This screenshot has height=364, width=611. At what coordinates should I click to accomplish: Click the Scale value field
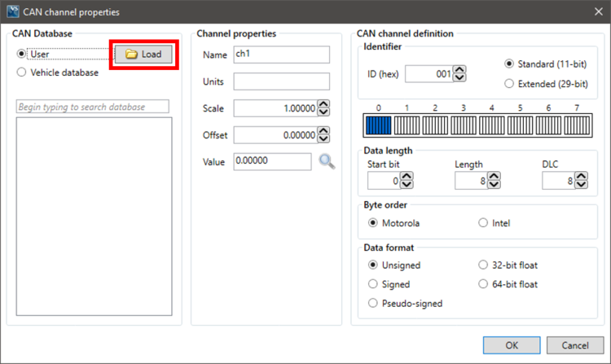click(x=275, y=108)
